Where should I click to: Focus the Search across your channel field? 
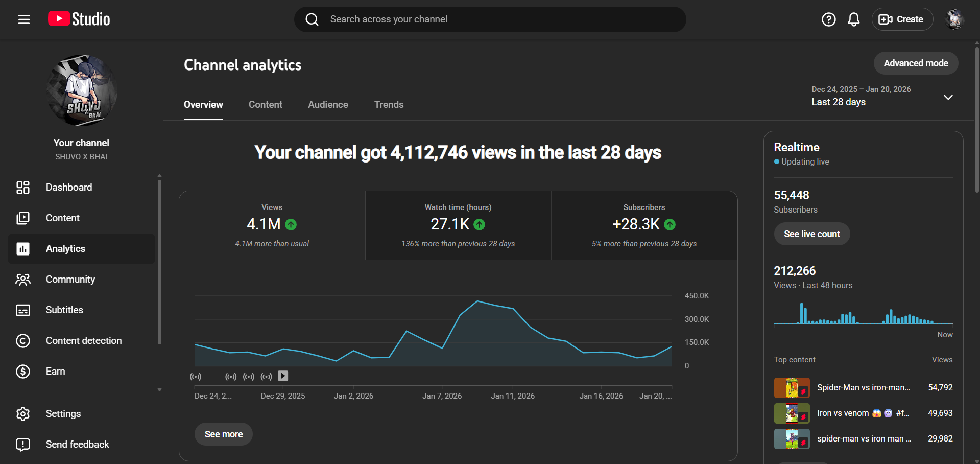[x=490, y=19]
